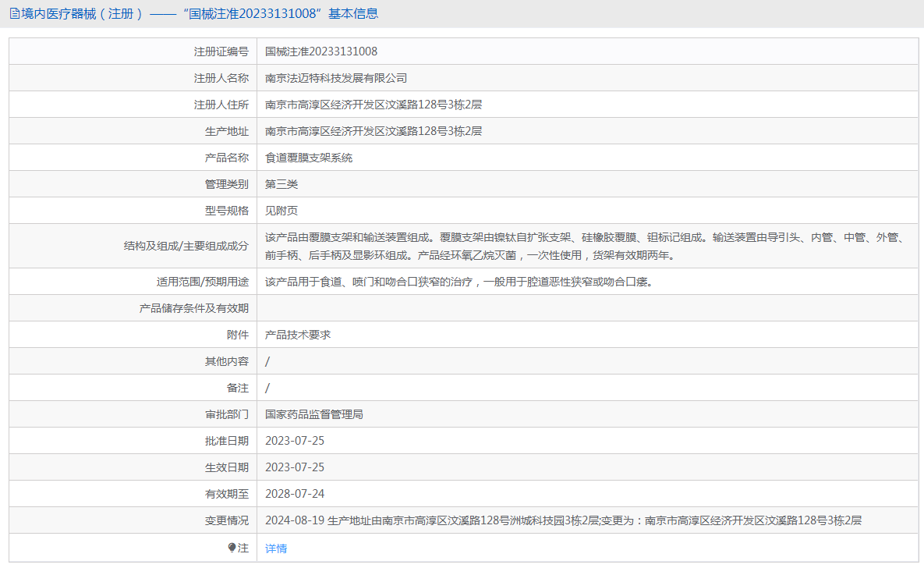Open the 详情 link in the bottom row
Viewport: 924px width, 568px height.
click(x=276, y=548)
